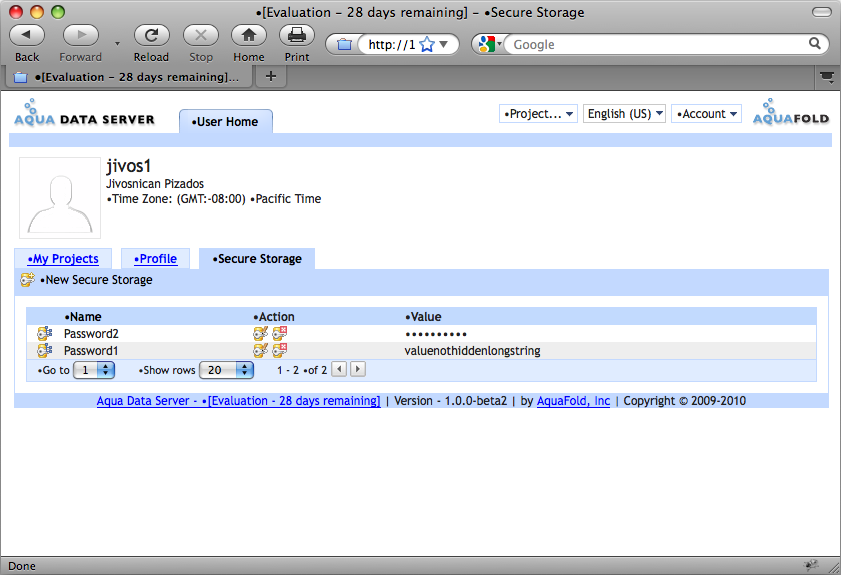The height and width of the screenshot is (575, 841).
Task: Delete the Password1 secure storage entry
Action: [x=279, y=351]
